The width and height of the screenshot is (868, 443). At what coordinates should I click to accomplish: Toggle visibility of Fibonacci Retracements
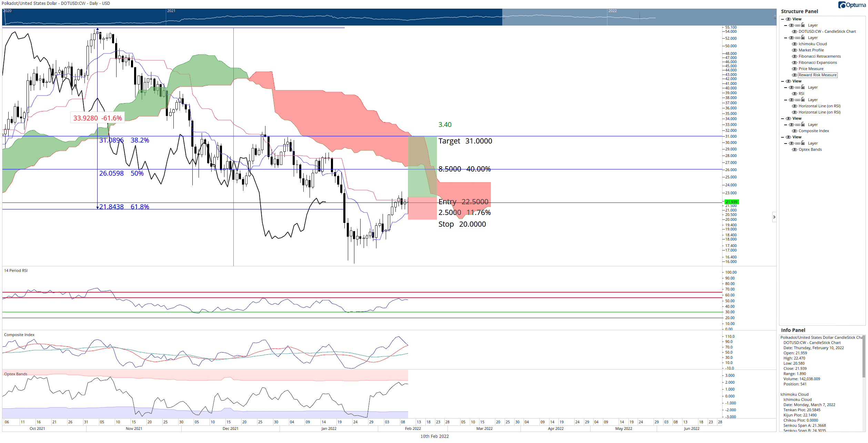(x=795, y=56)
